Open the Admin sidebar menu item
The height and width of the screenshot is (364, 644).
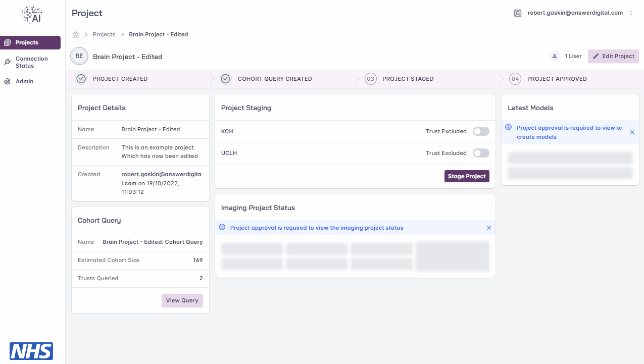click(x=30, y=81)
